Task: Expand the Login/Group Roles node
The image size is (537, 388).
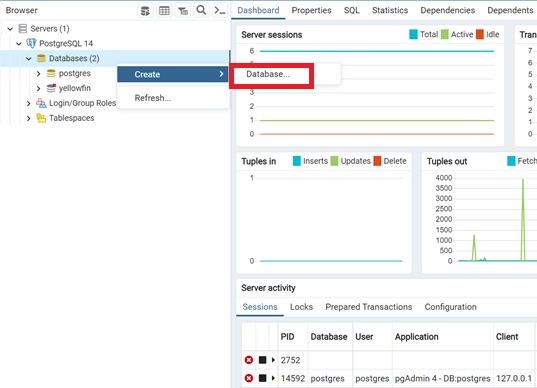Action: click(29, 103)
